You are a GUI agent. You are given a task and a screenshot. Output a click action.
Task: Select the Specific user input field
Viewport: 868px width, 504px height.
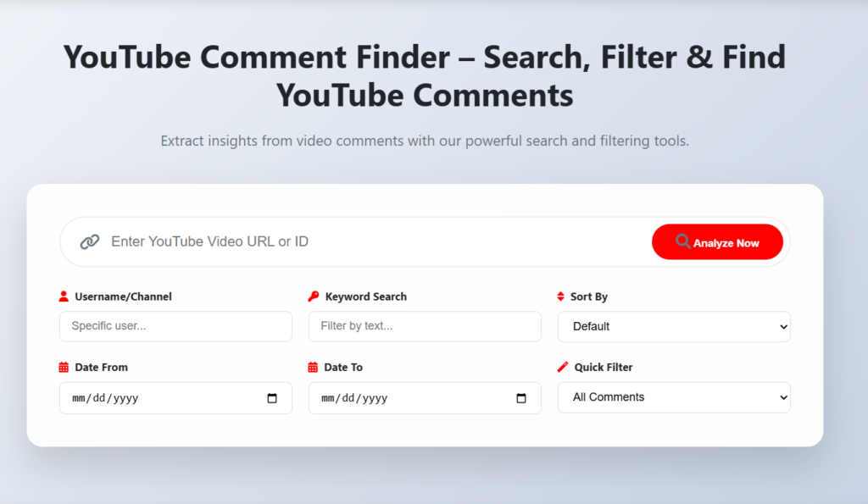click(x=175, y=326)
